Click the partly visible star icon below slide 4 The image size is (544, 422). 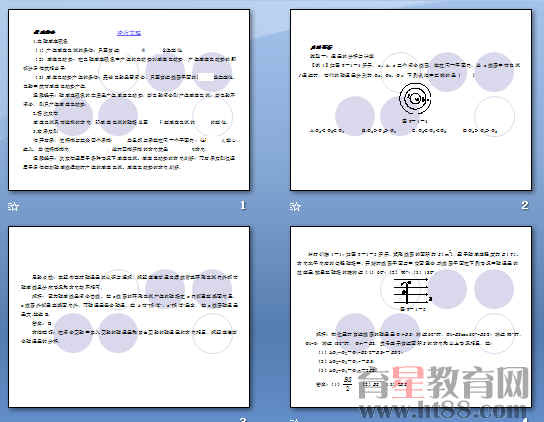point(295,420)
